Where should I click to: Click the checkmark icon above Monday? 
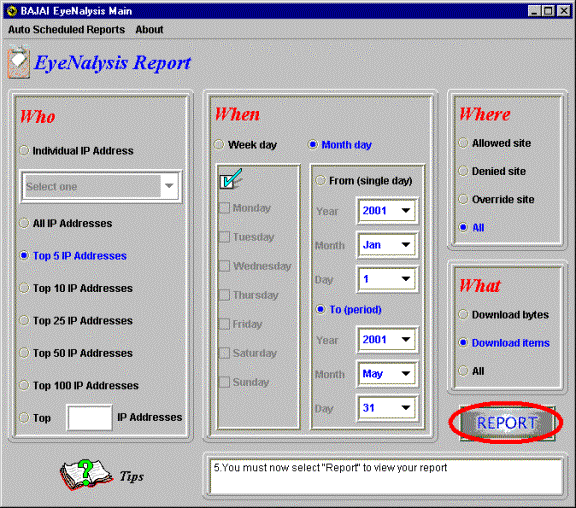coord(231,179)
